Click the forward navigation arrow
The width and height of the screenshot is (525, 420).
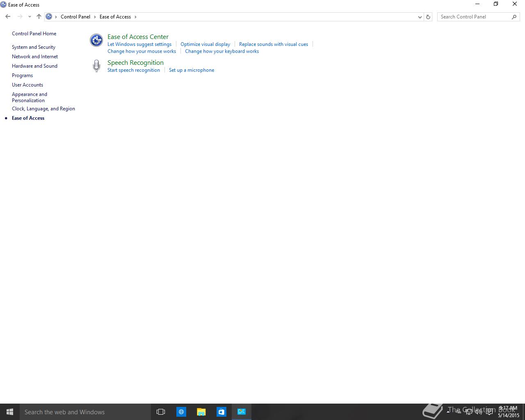coord(20,17)
